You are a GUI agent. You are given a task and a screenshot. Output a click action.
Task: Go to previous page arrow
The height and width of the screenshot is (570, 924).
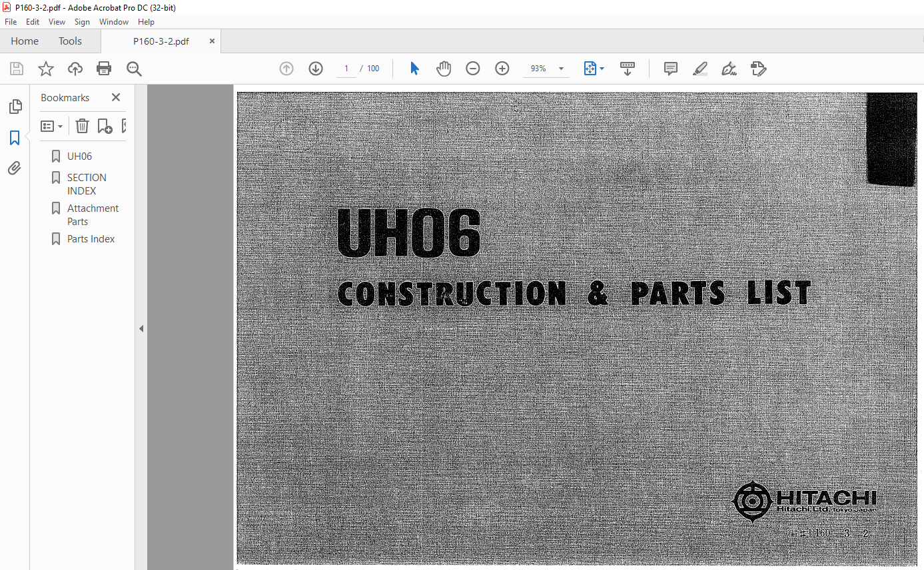point(286,69)
